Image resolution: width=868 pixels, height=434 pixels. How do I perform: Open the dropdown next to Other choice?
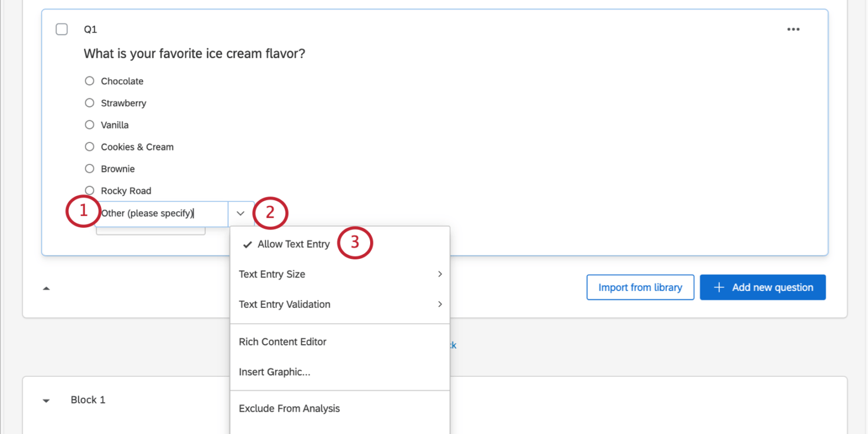click(x=240, y=214)
